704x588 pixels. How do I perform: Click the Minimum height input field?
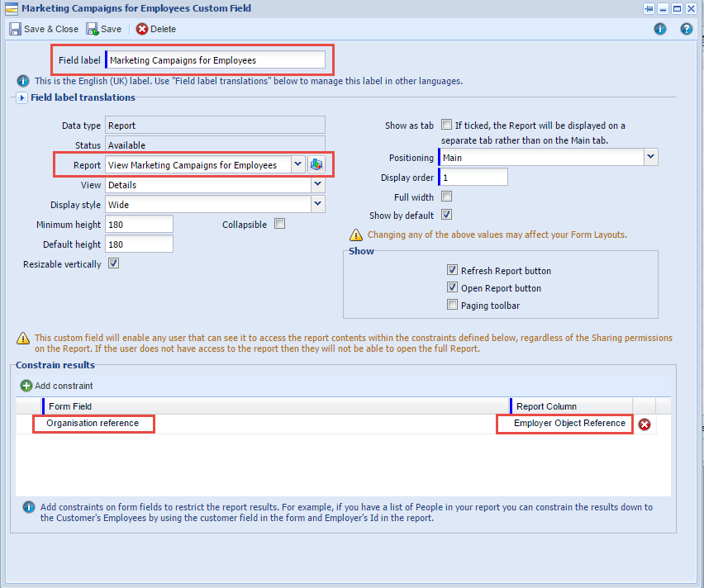coord(139,225)
